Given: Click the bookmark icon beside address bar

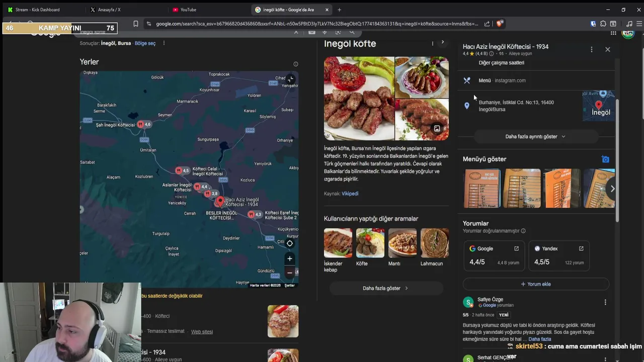Looking at the screenshot, I should click(x=135, y=24).
